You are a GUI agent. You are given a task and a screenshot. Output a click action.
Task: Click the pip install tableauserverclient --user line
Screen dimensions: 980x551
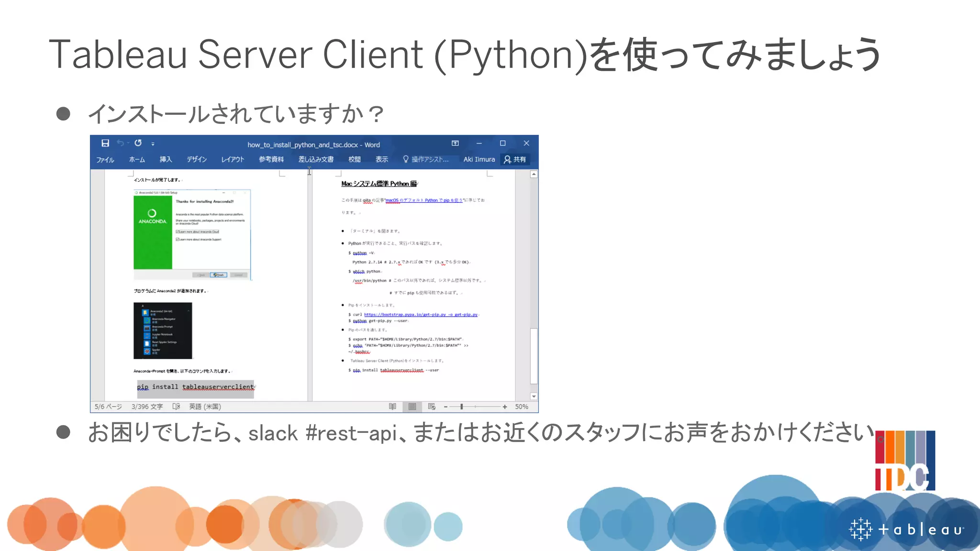coord(393,370)
